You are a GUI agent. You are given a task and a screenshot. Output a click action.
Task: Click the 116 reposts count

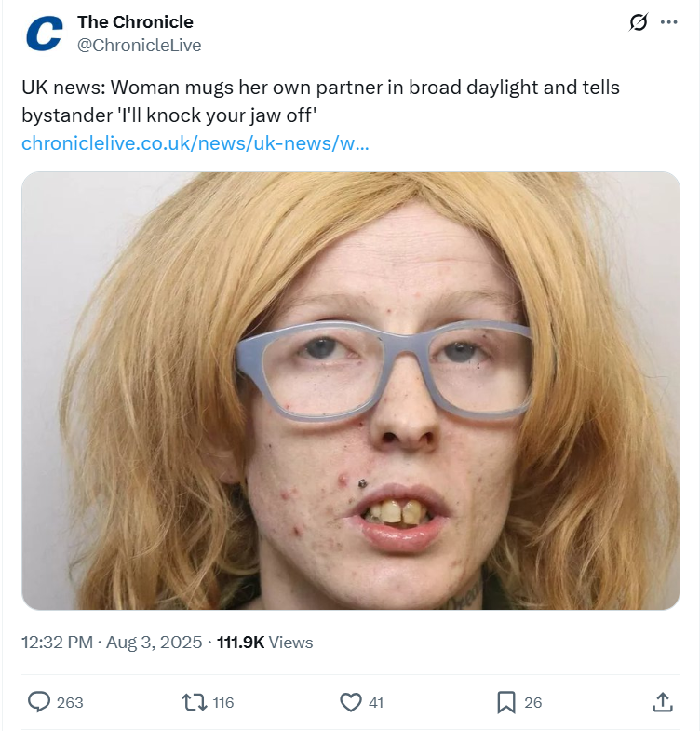(223, 702)
